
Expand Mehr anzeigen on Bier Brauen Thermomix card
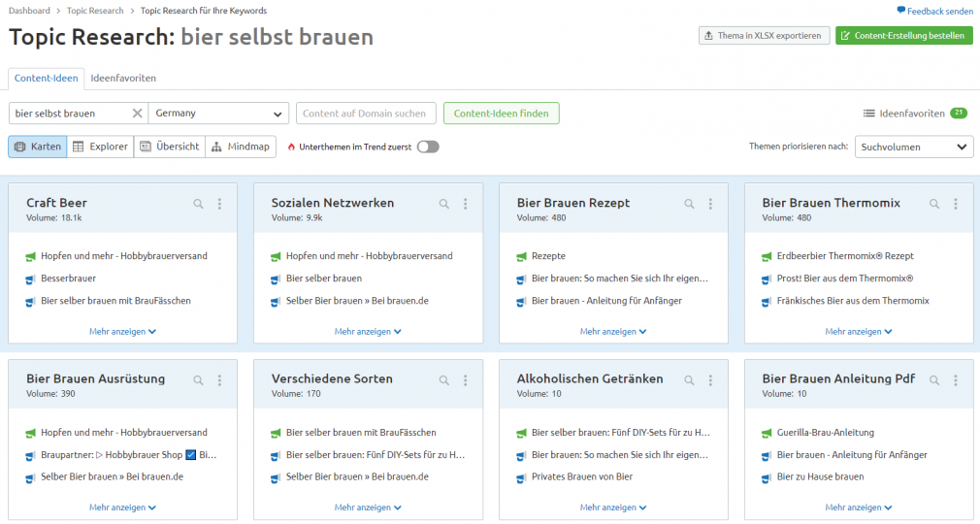pyautogui.click(x=858, y=332)
